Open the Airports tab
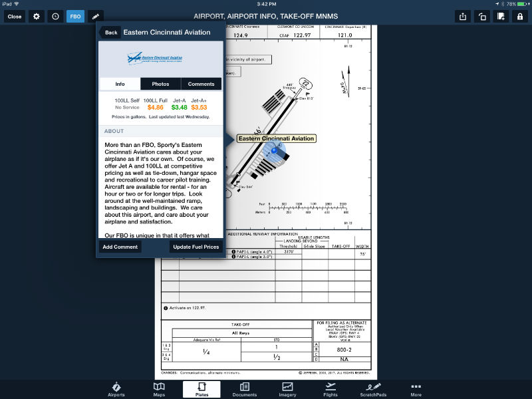 (x=116, y=390)
